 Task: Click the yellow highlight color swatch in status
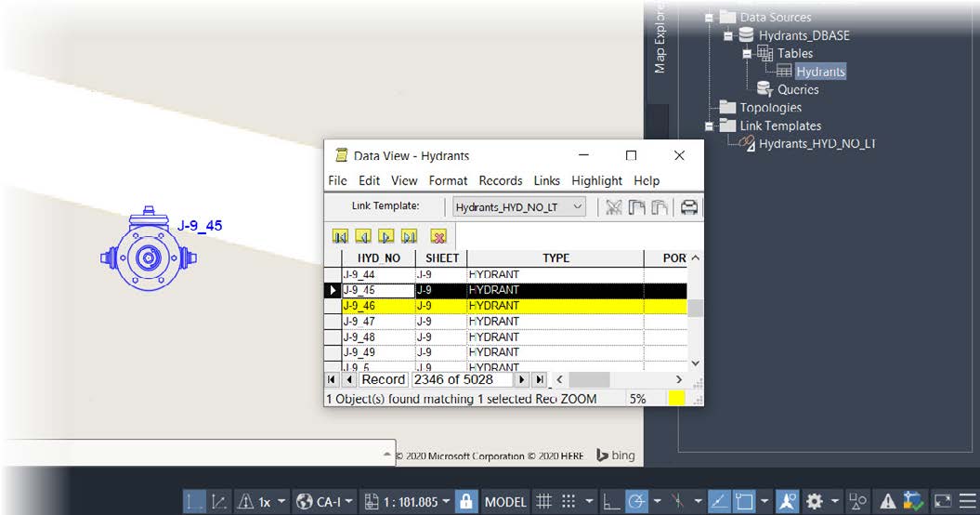[x=677, y=399]
